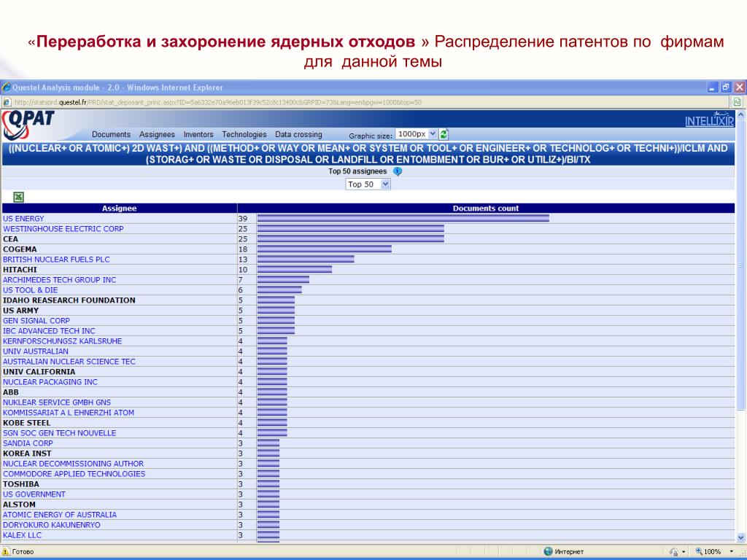
Task: Open the Data crossing menu
Action: 298,134
